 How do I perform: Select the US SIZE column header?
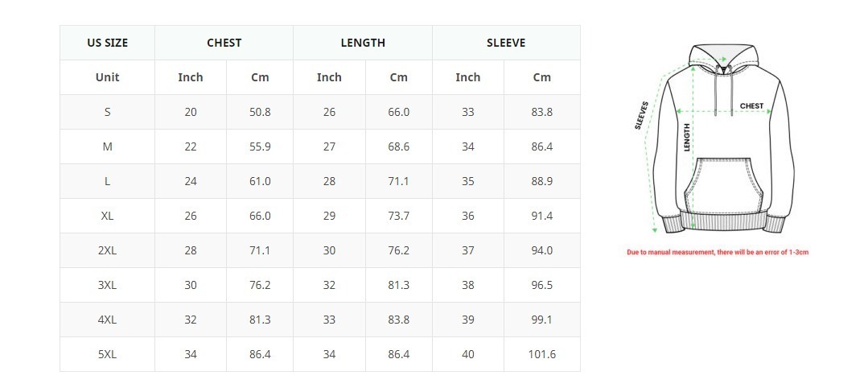107,43
